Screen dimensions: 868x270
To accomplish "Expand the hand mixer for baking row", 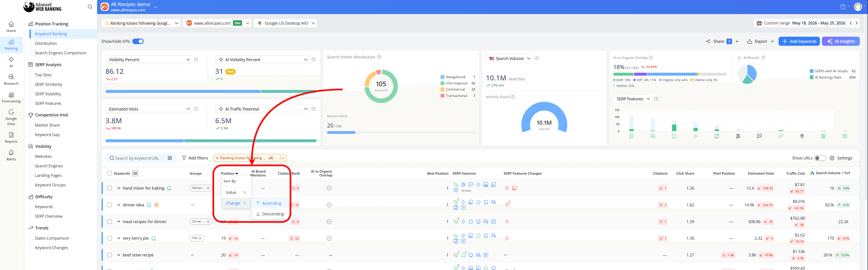I will point(119,188).
